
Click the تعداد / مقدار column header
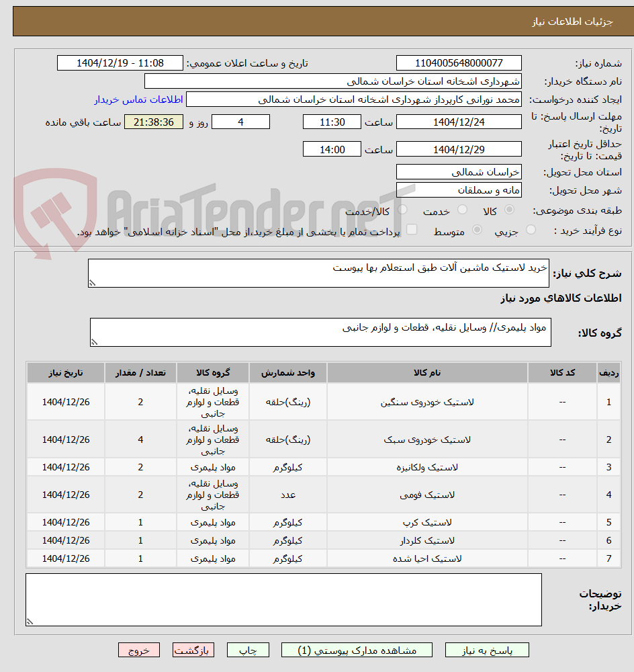[x=140, y=373]
